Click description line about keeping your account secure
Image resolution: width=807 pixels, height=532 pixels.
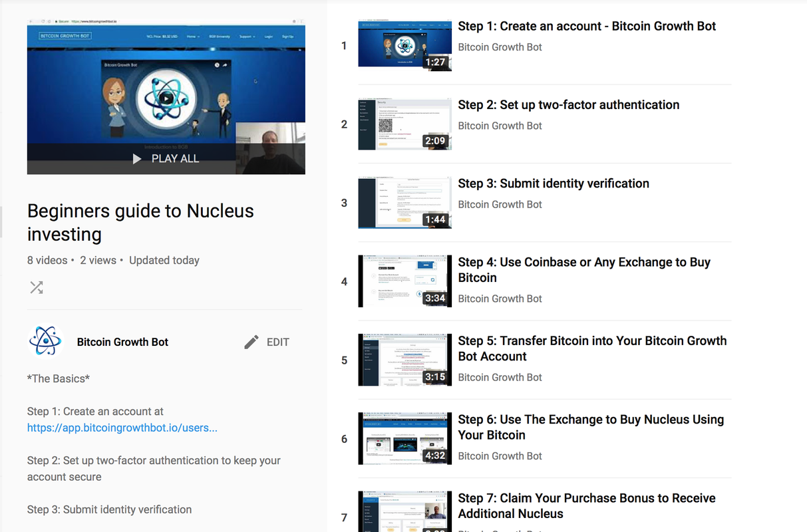[x=154, y=469]
